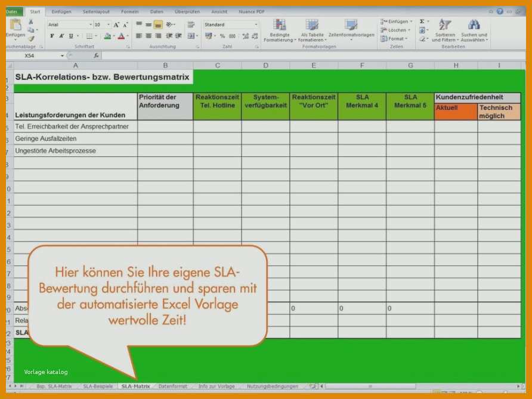Click Format in the Zellen group

pos(394,39)
